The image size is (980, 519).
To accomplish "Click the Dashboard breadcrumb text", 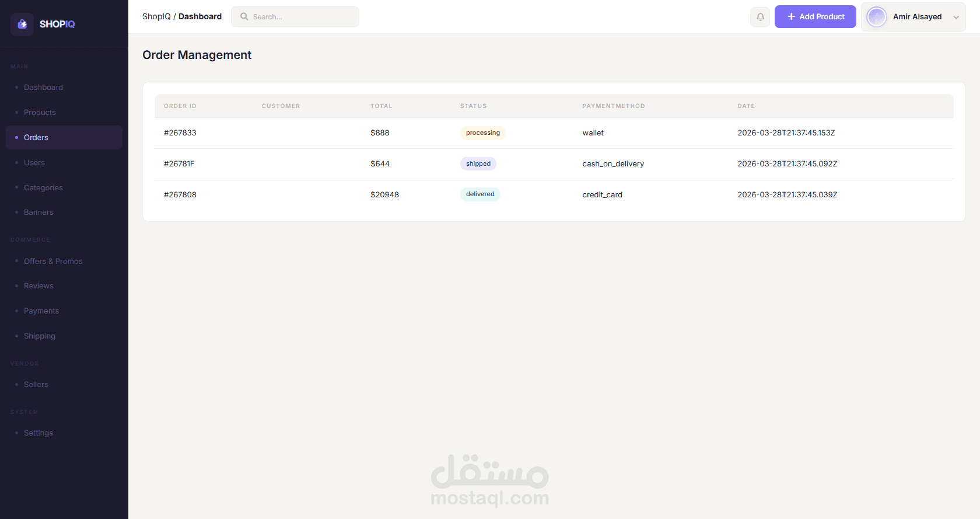I will [x=200, y=17].
